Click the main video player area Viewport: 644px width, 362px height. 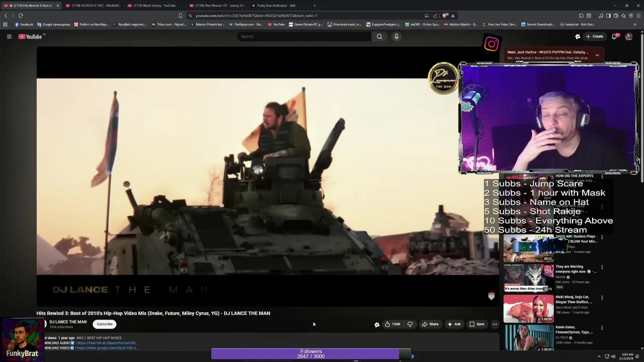point(268,176)
